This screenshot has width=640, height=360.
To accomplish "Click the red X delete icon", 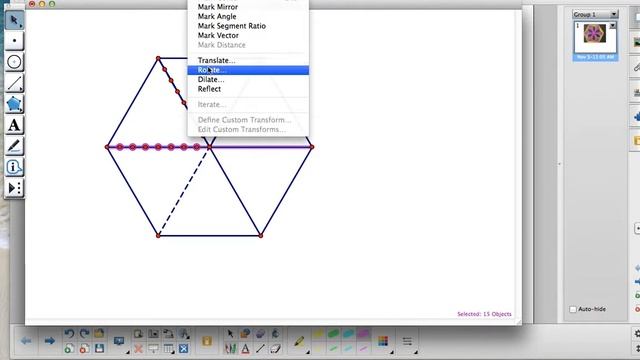I will tap(138, 349).
